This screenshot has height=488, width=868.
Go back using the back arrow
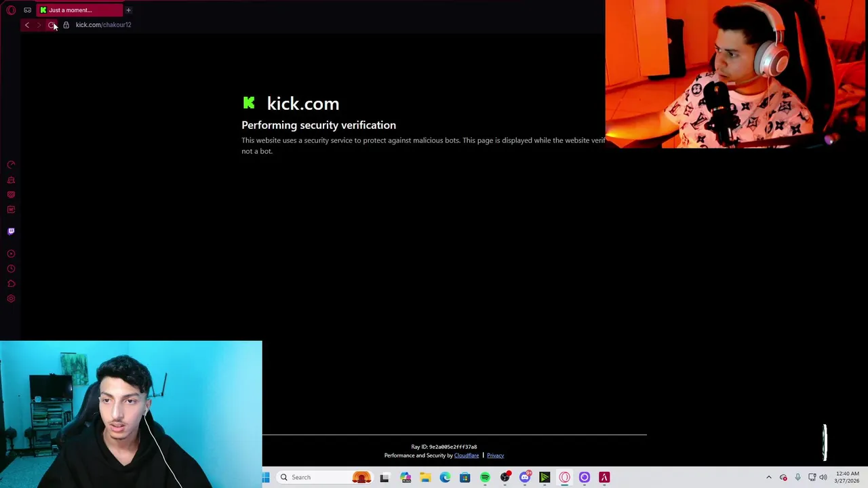tap(26, 25)
